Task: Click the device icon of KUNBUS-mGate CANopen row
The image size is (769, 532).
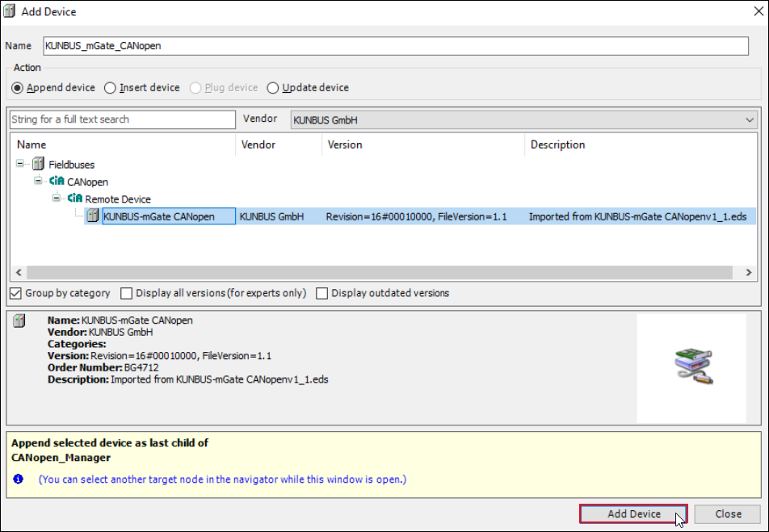Action: pyautogui.click(x=93, y=216)
